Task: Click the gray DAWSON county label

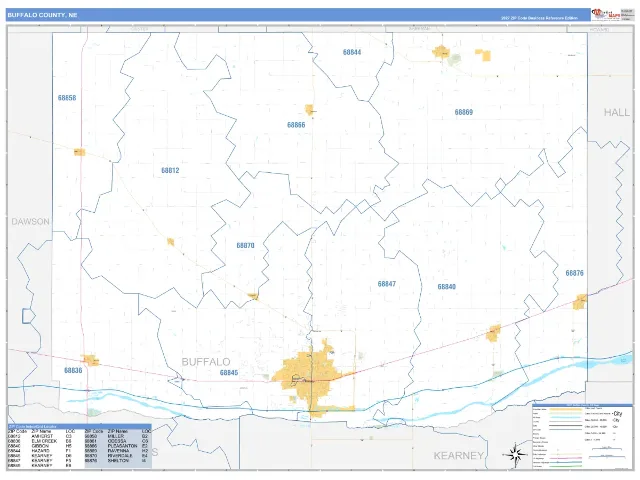Action: tap(31, 222)
